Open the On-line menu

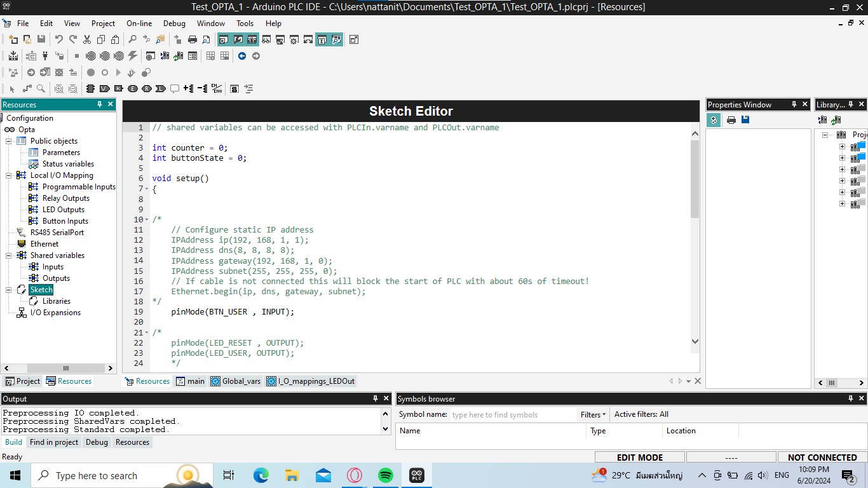139,24
